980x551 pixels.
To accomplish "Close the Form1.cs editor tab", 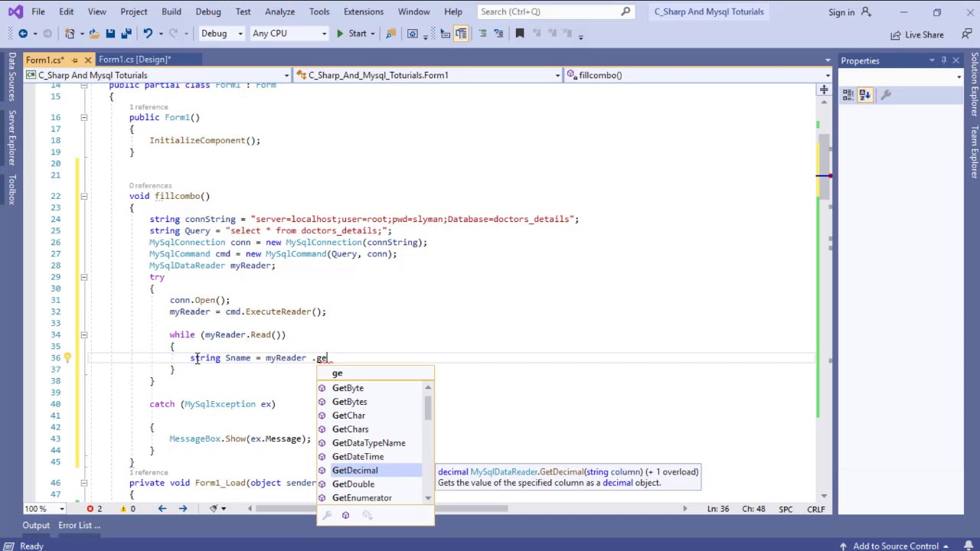I will [87, 60].
